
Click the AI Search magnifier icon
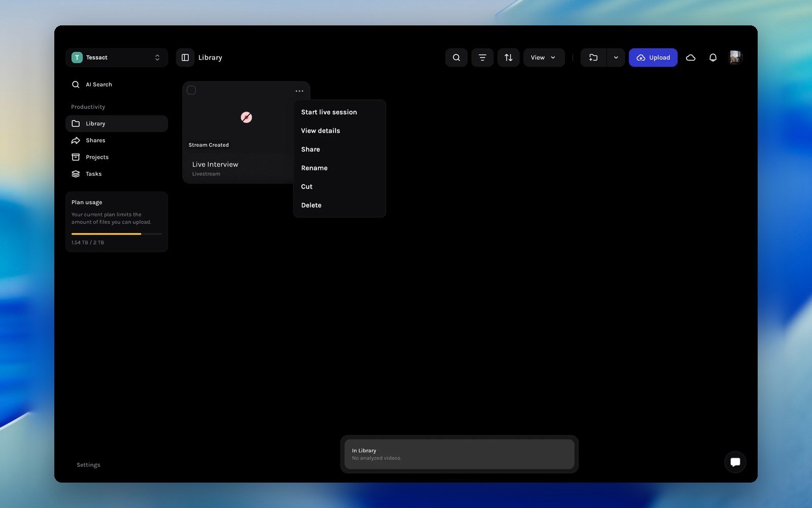point(76,84)
